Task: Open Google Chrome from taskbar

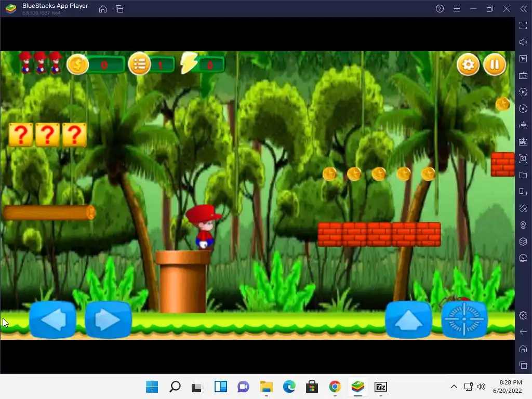Action: point(335,387)
